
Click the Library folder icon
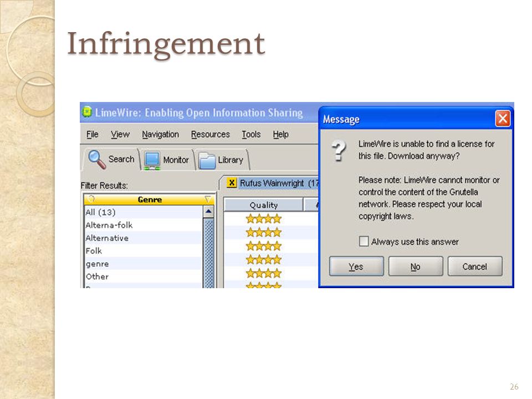pyautogui.click(x=207, y=161)
